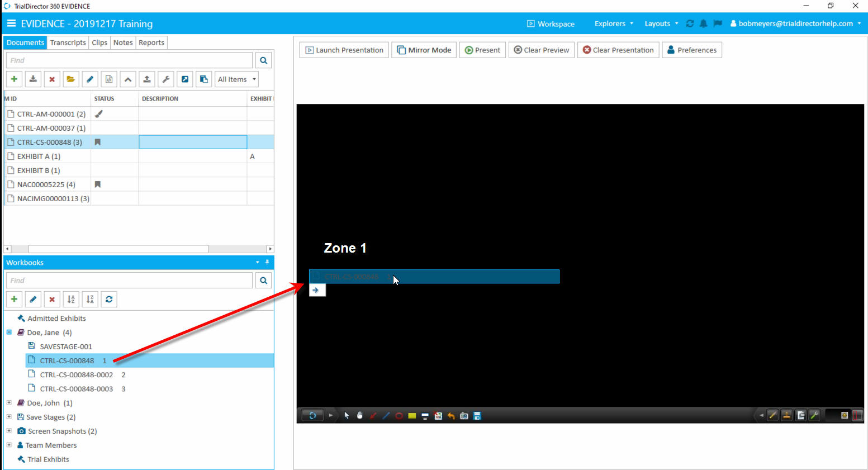The height and width of the screenshot is (470, 868).
Task: Refresh the Workbooks list
Action: [x=109, y=300]
